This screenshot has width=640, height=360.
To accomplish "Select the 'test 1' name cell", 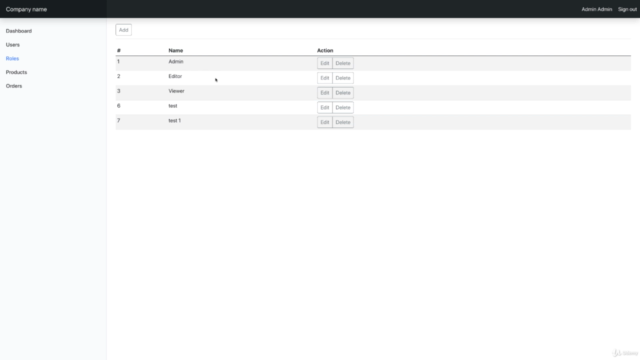I will [174, 120].
